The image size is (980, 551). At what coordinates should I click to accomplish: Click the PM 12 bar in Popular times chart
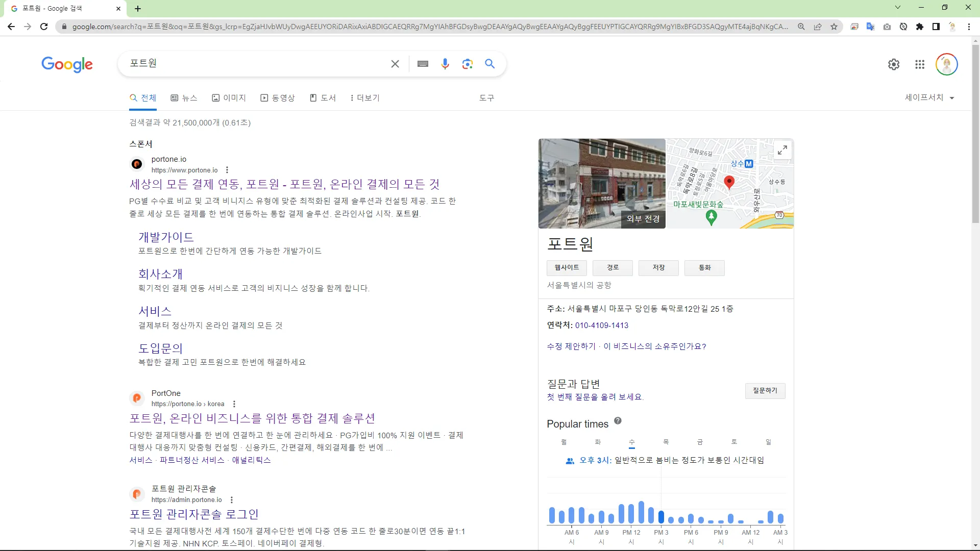[631, 513]
